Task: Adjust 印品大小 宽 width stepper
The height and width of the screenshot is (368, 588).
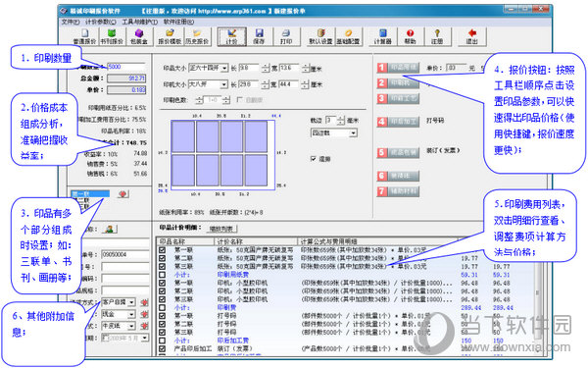Action: pyautogui.click(x=306, y=69)
